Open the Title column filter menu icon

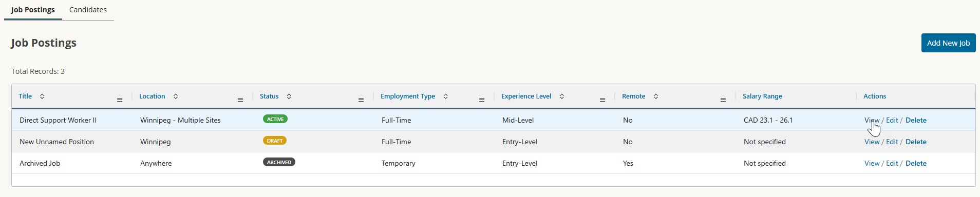coord(120,100)
